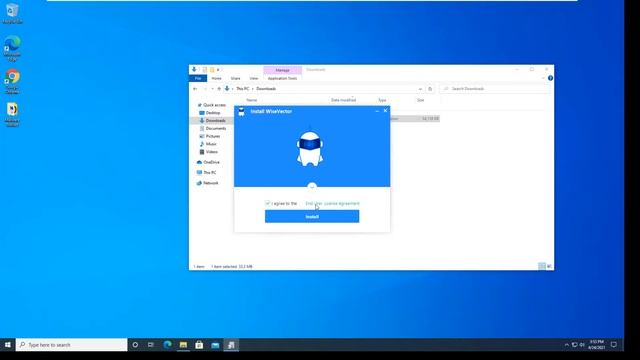Click the Search Downloads field

coord(495,89)
